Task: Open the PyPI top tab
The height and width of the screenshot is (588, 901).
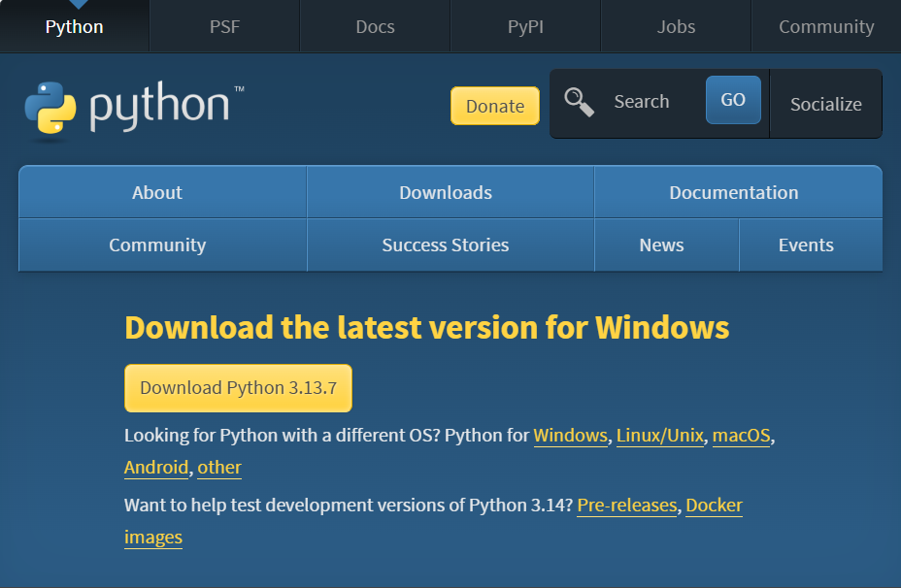Action: [526, 26]
